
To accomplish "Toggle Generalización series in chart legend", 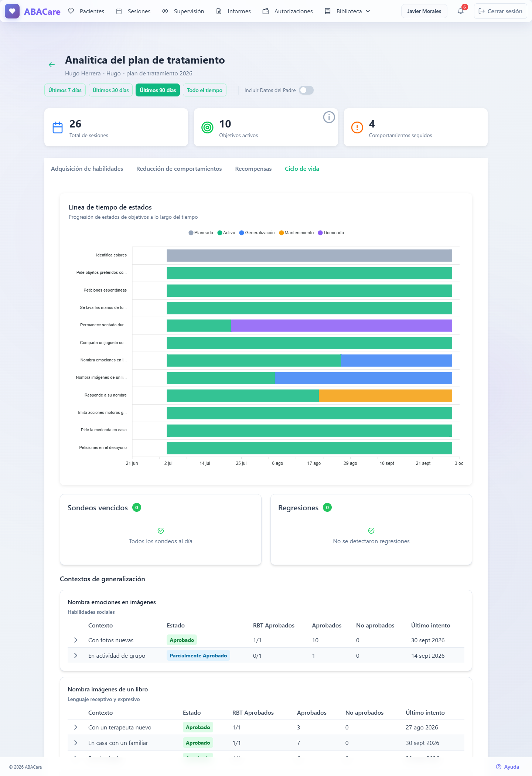I will tap(257, 233).
